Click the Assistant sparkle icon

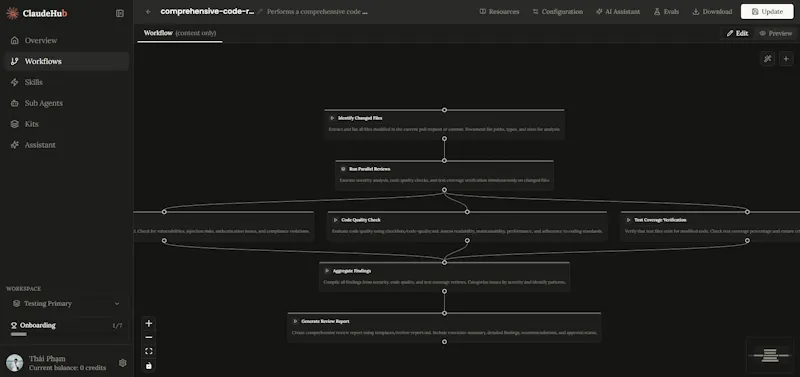(x=15, y=145)
